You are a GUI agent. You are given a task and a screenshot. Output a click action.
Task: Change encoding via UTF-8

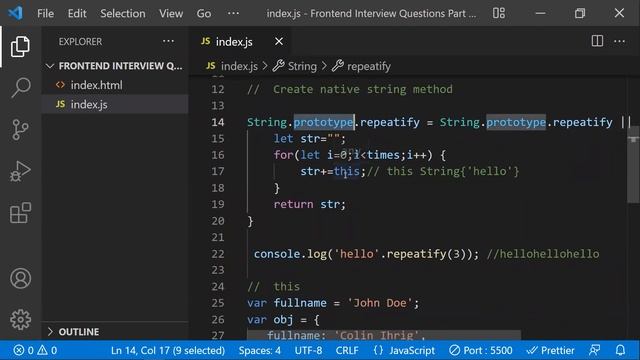(x=308, y=350)
